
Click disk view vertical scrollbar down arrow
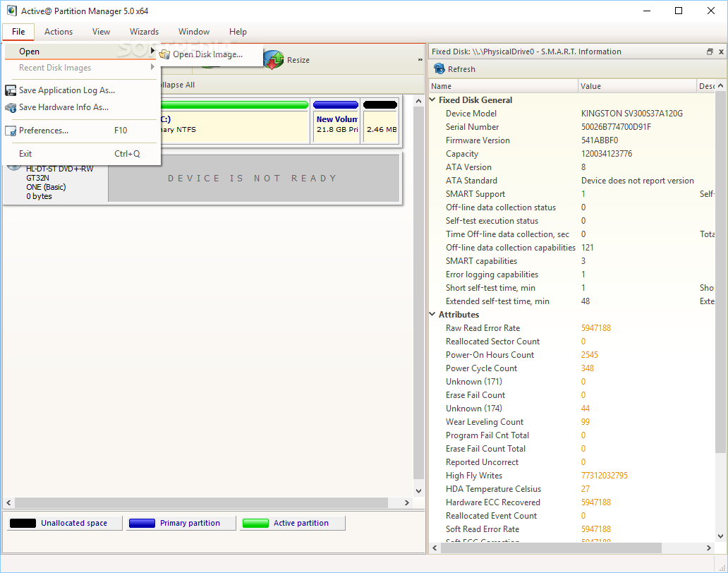coord(419,491)
